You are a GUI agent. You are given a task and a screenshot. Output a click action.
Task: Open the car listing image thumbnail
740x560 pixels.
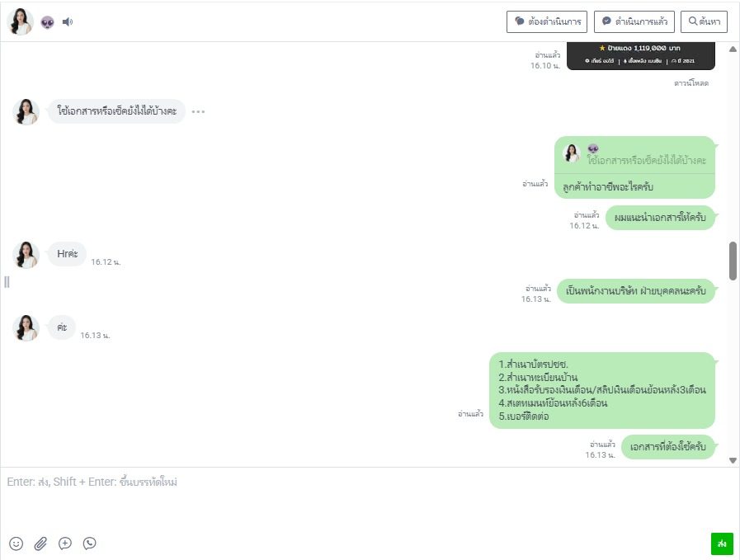coord(640,55)
